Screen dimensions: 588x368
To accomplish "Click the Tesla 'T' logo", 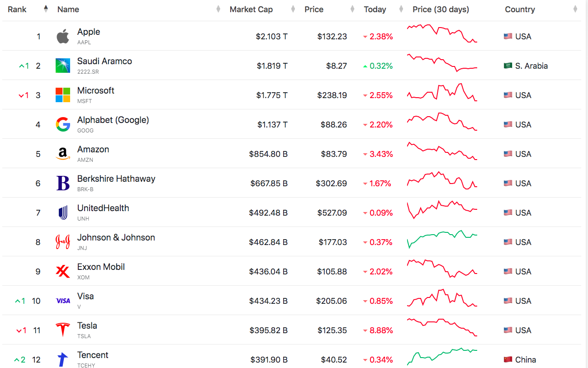I will pyautogui.click(x=62, y=330).
